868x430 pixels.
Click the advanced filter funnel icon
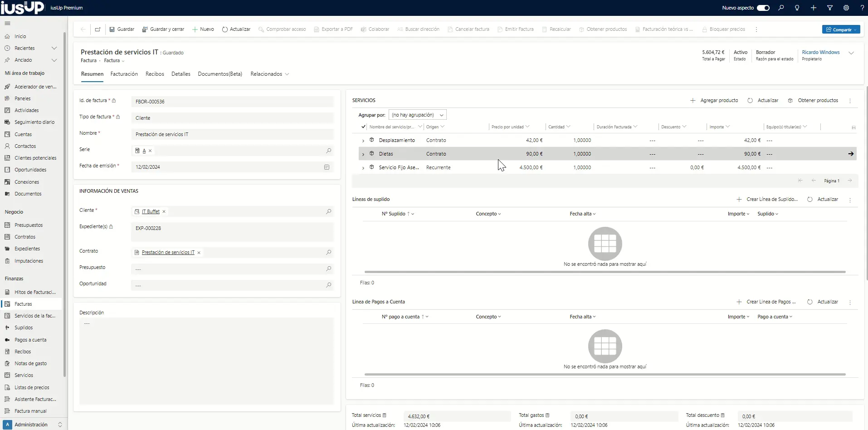(829, 8)
